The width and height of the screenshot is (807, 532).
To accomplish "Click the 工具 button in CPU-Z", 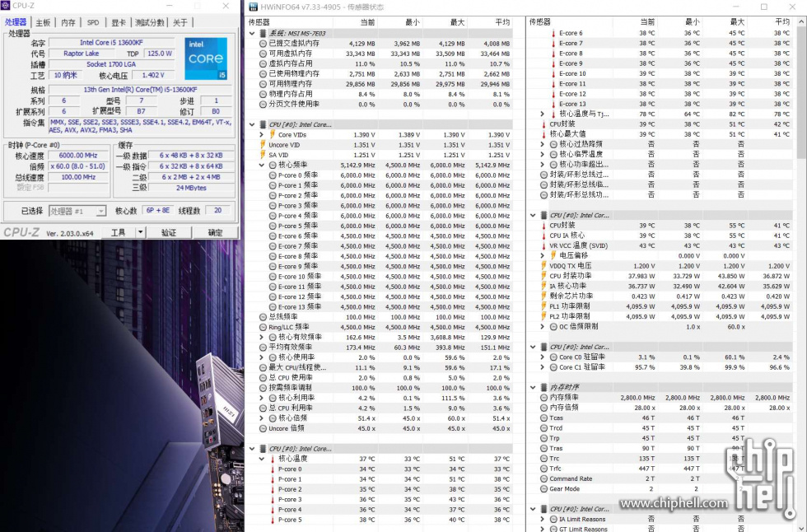I will point(118,232).
